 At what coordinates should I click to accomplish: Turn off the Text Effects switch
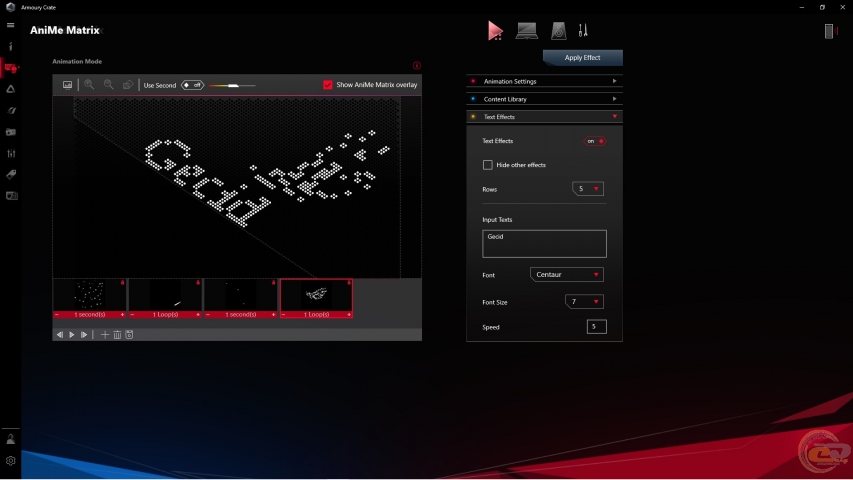point(595,141)
